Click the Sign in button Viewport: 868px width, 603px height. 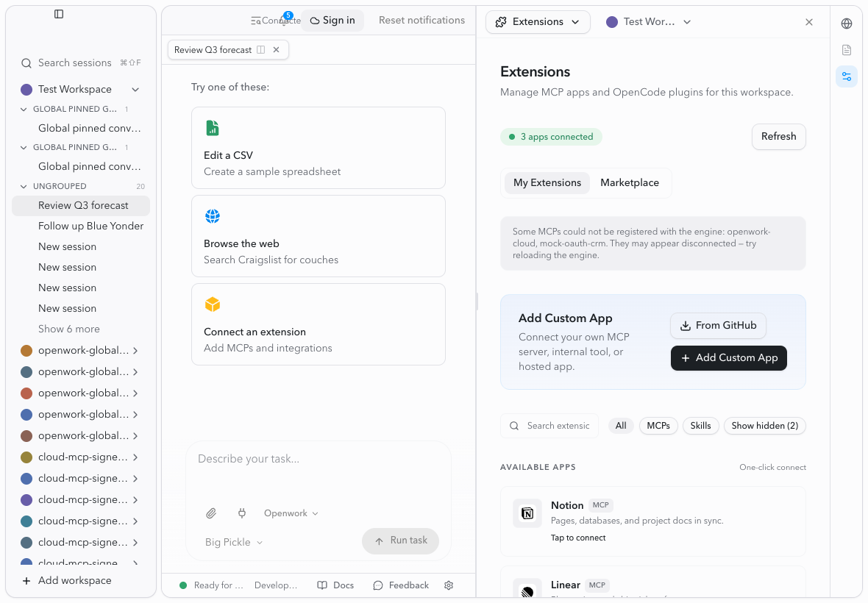point(332,21)
